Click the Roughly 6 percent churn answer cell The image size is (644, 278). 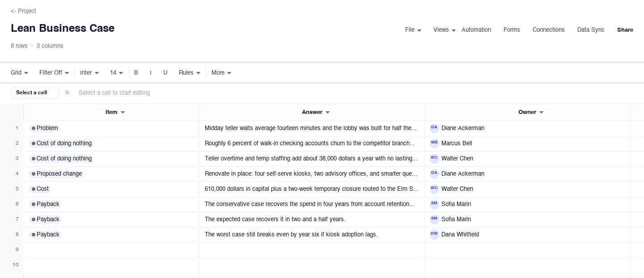click(312, 143)
